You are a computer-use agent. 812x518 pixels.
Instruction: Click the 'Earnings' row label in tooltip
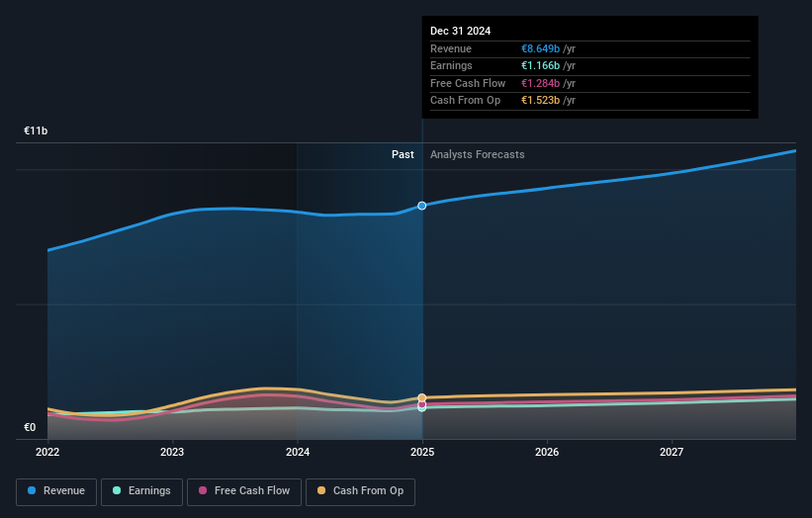(x=452, y=65)
